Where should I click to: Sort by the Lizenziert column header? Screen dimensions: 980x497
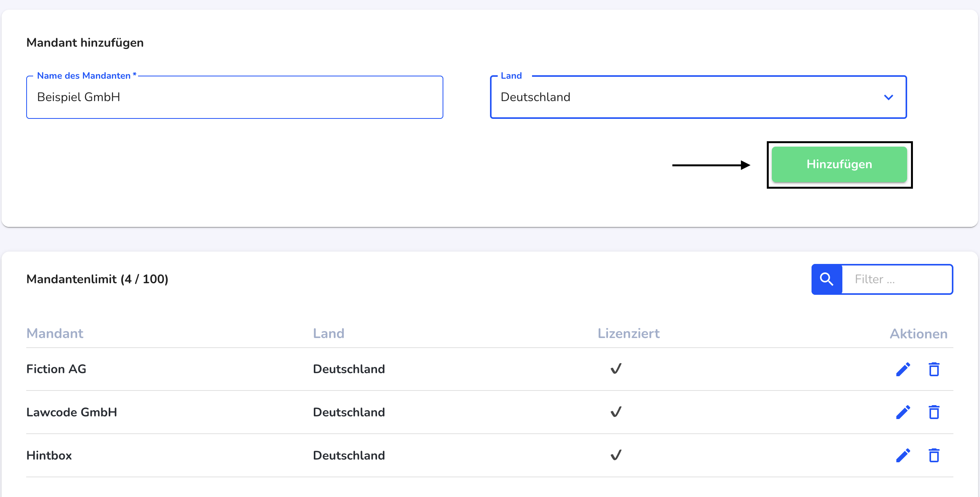click(628, 333)
